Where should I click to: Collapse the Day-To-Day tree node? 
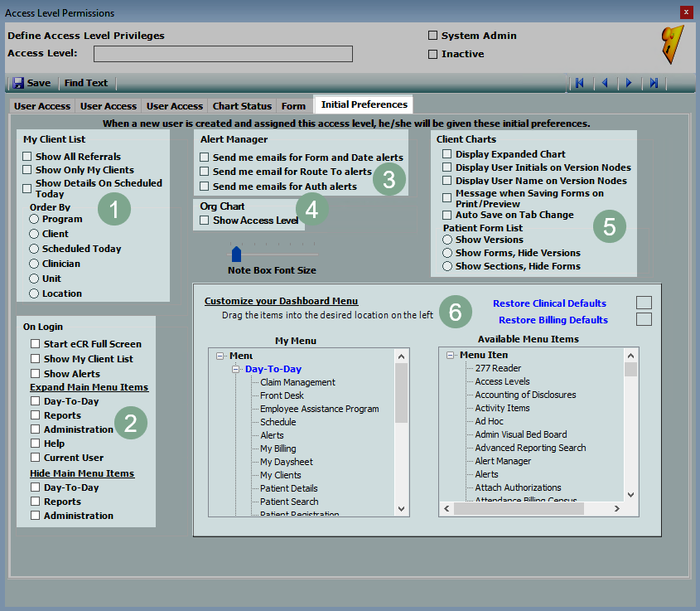pos(235,369)
